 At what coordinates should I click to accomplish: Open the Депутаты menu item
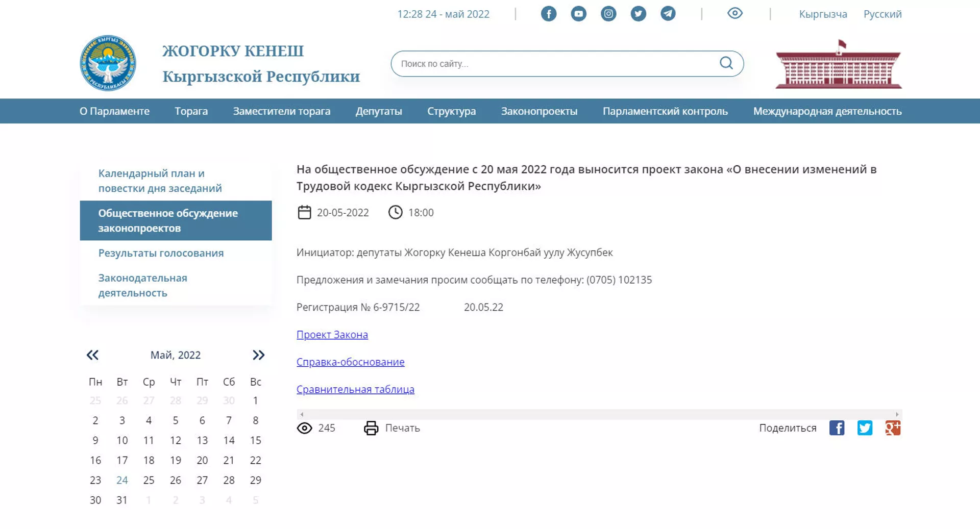coord(379,111)
